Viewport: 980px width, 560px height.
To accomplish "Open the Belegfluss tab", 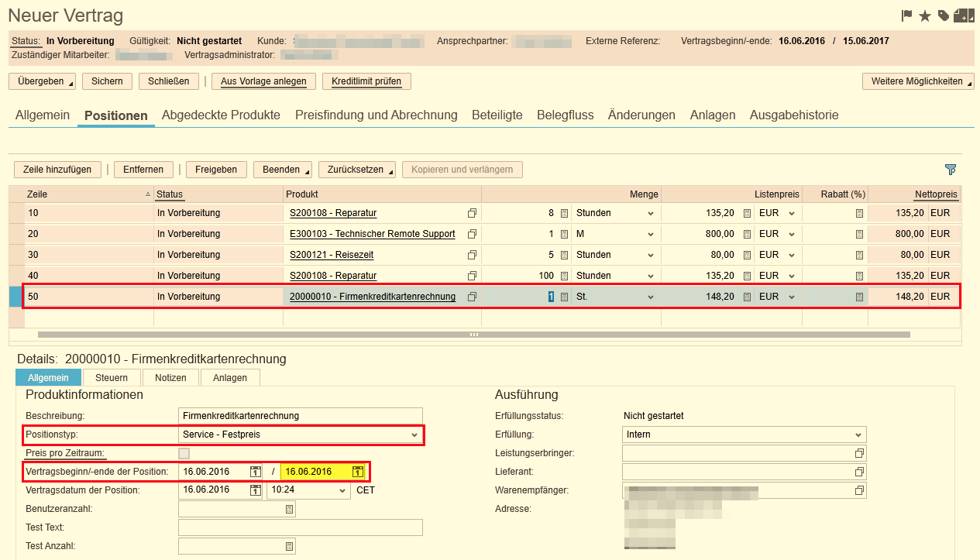I will (566, 115).
